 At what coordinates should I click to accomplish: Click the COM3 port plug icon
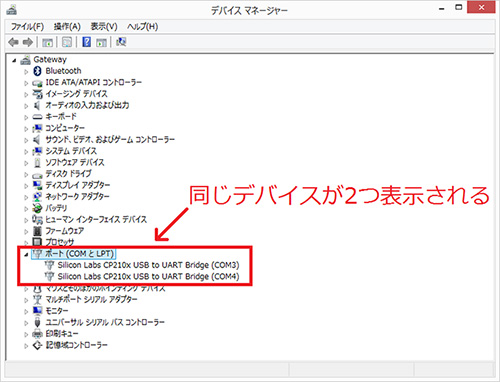click(x=49, y=265)
